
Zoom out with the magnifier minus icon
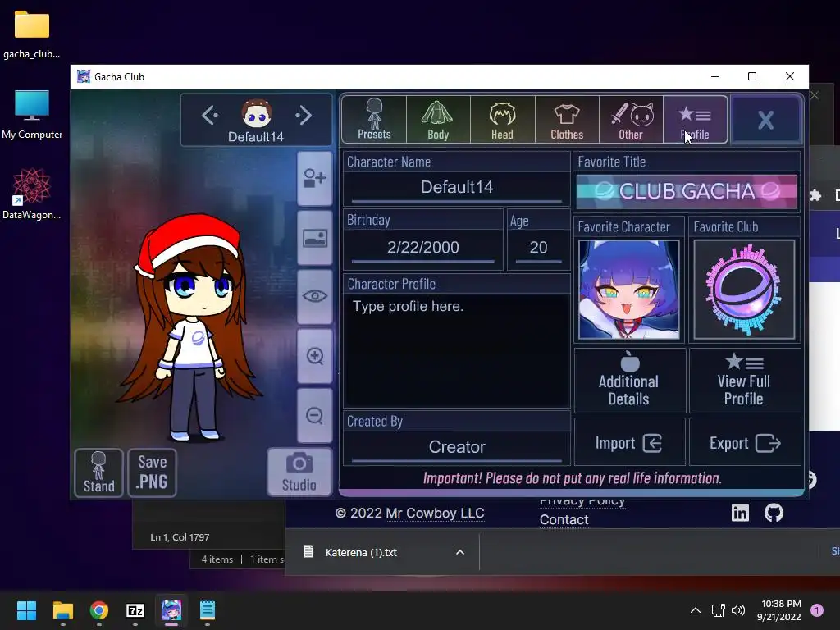[315, 415]
